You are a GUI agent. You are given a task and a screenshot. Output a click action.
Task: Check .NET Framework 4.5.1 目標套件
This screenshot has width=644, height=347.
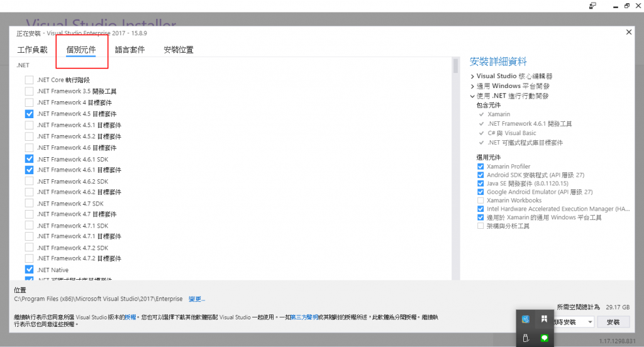coord(29,125)
